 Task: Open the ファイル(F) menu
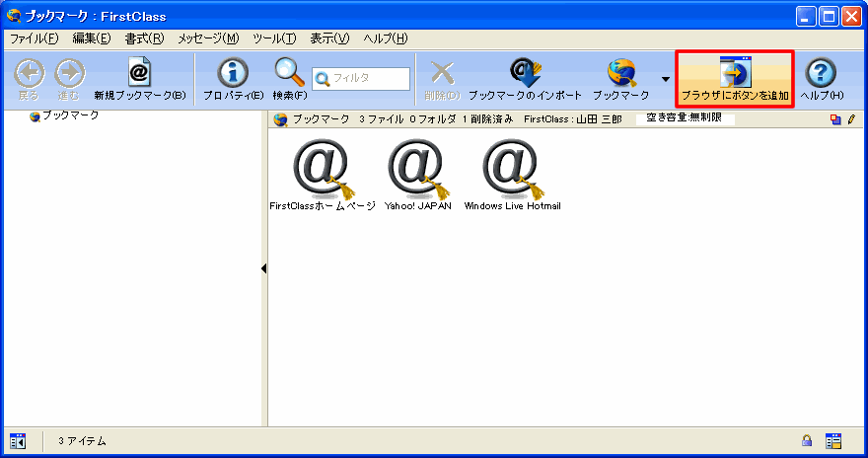point(35,38)
